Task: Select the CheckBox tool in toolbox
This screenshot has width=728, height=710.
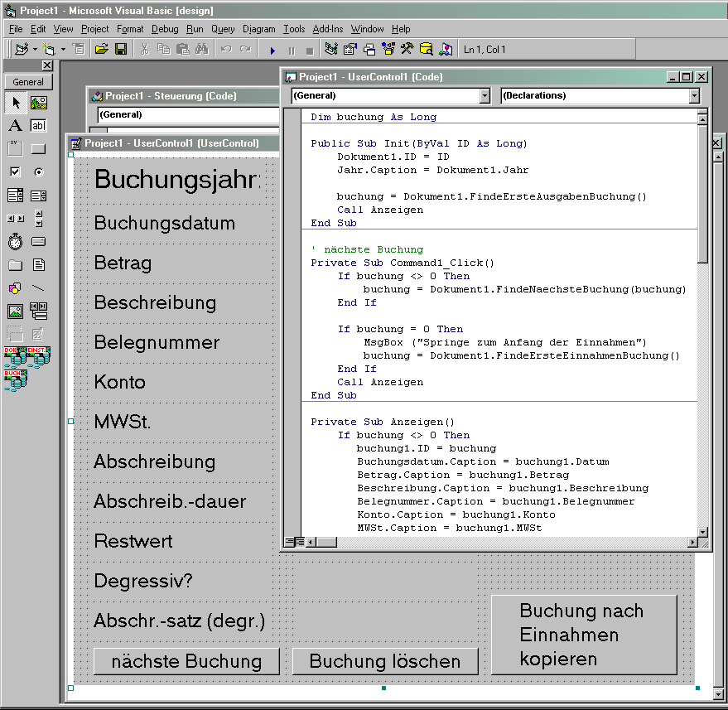Action: [15, 171]
